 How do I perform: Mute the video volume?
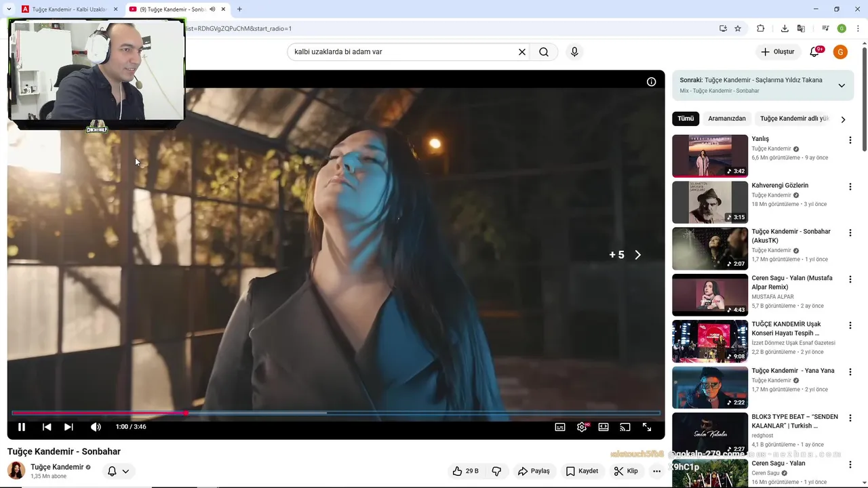[x=96, y=427]
